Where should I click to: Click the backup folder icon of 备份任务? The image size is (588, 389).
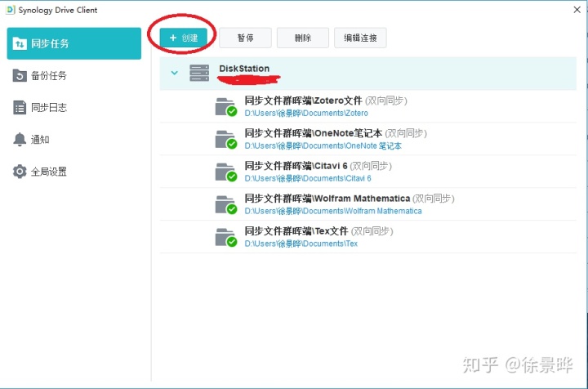20,75
